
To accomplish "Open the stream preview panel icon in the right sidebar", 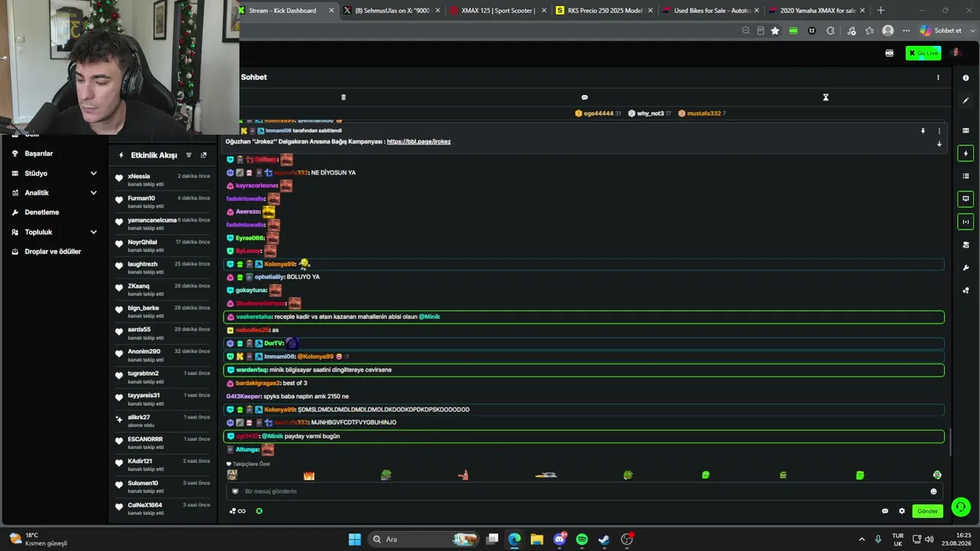I will click(x=965, y=130).
